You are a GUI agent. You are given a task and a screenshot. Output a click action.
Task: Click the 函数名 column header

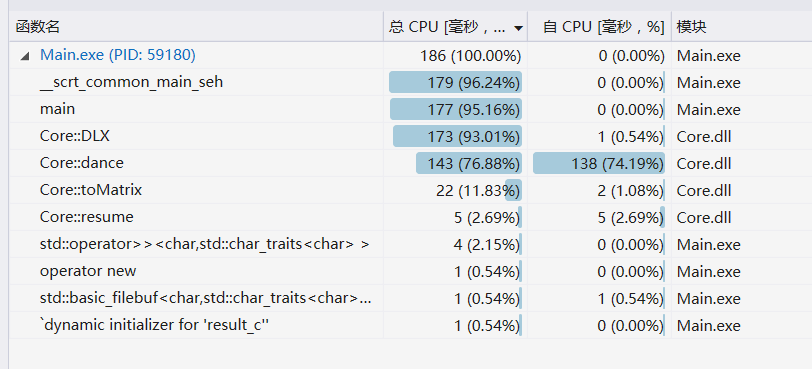point(196,27)
